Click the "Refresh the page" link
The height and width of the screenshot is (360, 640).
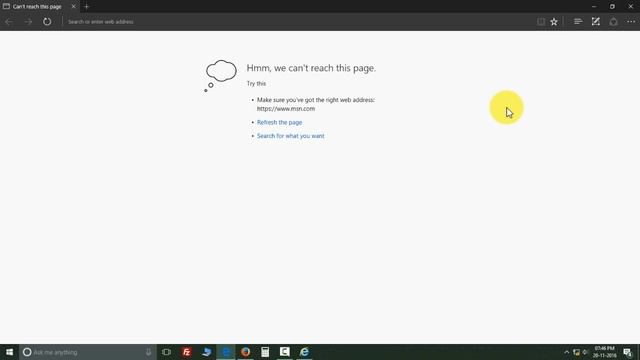pyautogui.click(x=280, y=122)
